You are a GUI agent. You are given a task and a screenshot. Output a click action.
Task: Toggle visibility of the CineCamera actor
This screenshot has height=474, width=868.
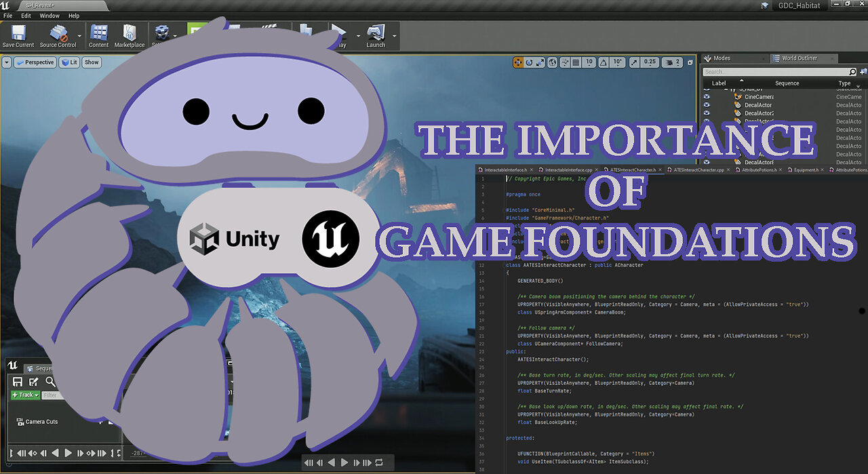pyautogui.click(x=705, y=96)
